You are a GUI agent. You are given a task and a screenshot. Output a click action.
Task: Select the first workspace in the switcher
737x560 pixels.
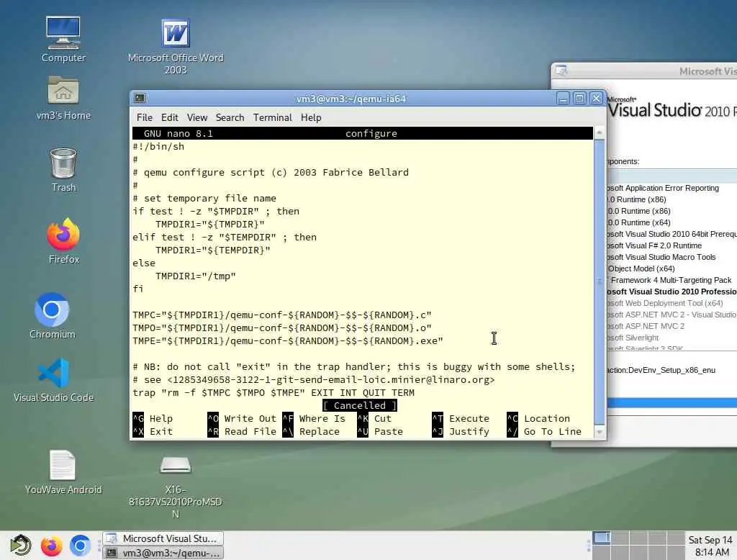(x=601, y=538)
